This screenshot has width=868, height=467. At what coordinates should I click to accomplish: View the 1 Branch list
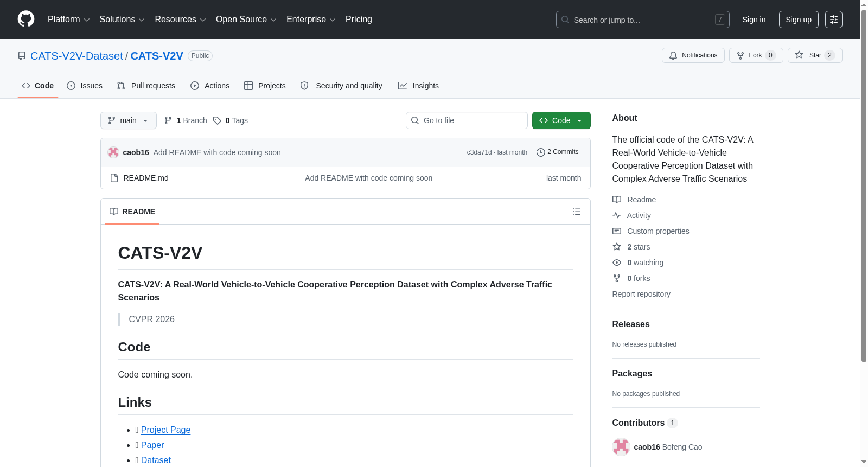(x=186, y=120)
